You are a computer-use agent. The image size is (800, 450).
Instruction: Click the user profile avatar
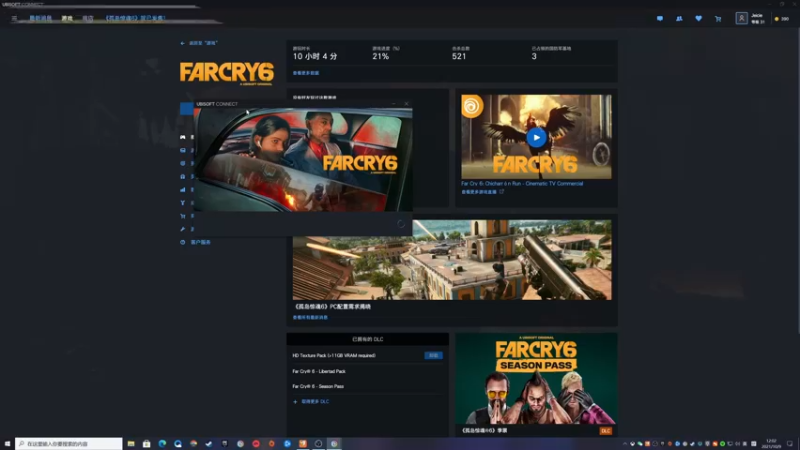pyautogui.click(x=741, y=18)
